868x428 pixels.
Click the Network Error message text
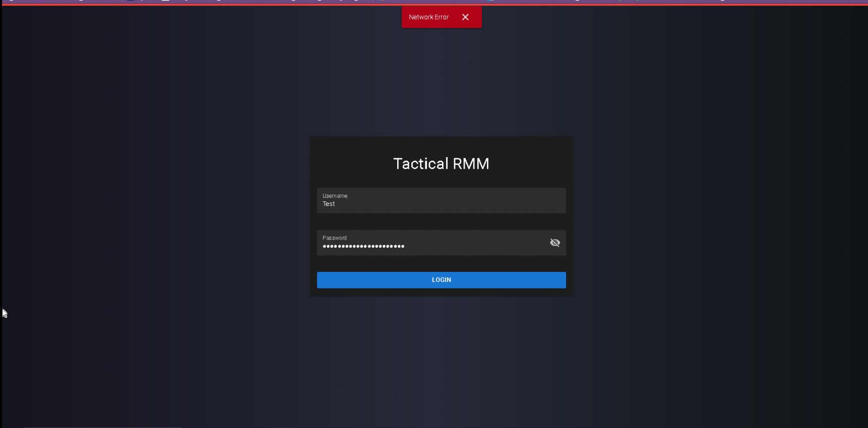[x=428, y=17]
